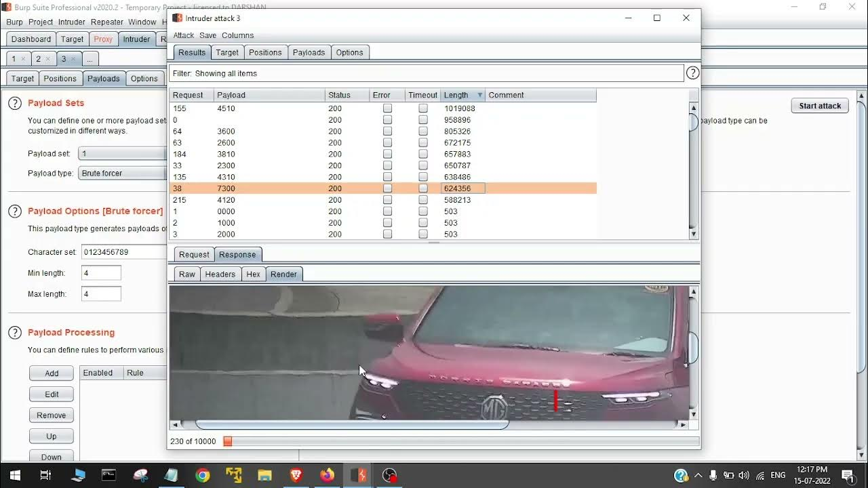This screenshot has width=868, height=488.
Task: Open Google Chrome from the taskbar
Action: (203, 475)
